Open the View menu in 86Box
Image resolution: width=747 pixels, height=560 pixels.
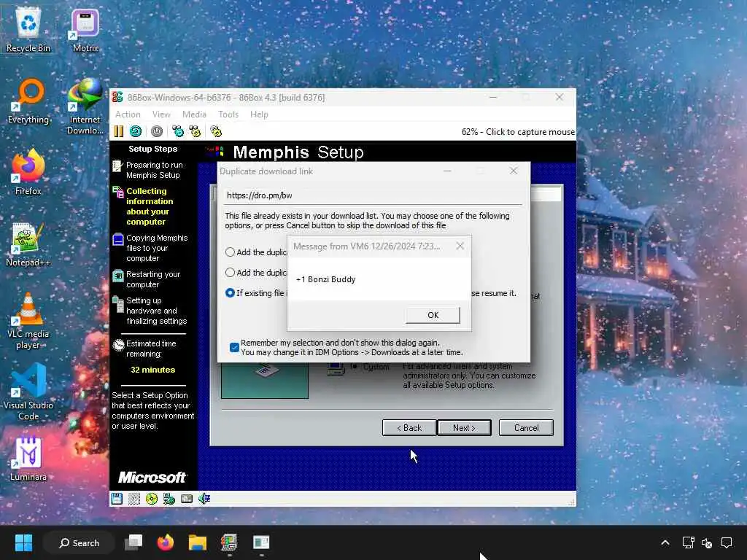[x=161, y=114]
